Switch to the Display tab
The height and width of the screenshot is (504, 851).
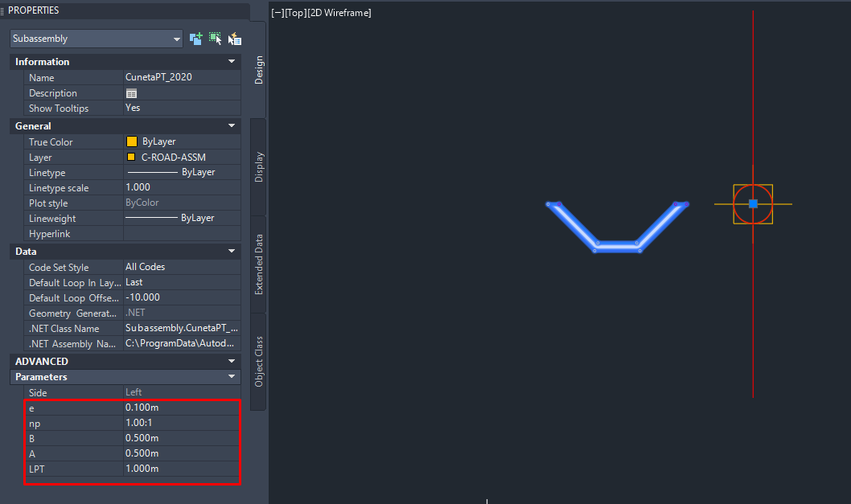point(258,167)
